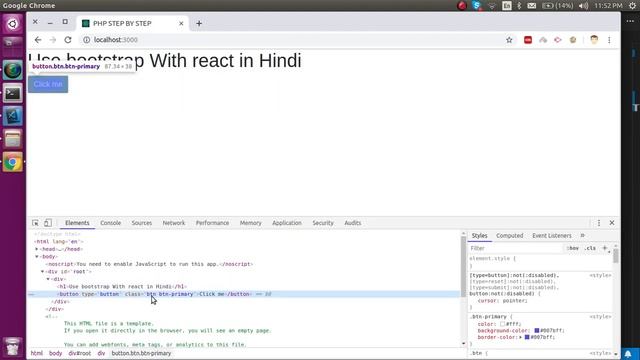The height and width of the screenshot is (360, 640).
Task: Switch to the Console tab
Action: [111, 223]
